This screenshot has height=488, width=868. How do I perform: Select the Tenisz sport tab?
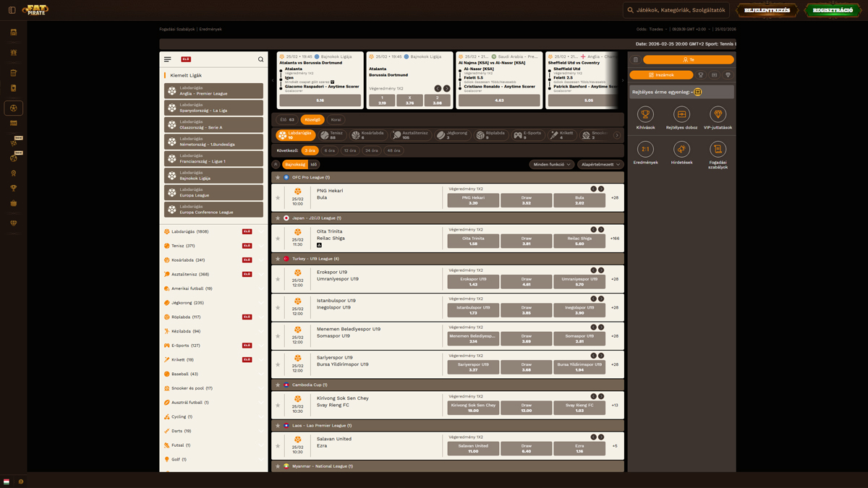pos(333,134)
